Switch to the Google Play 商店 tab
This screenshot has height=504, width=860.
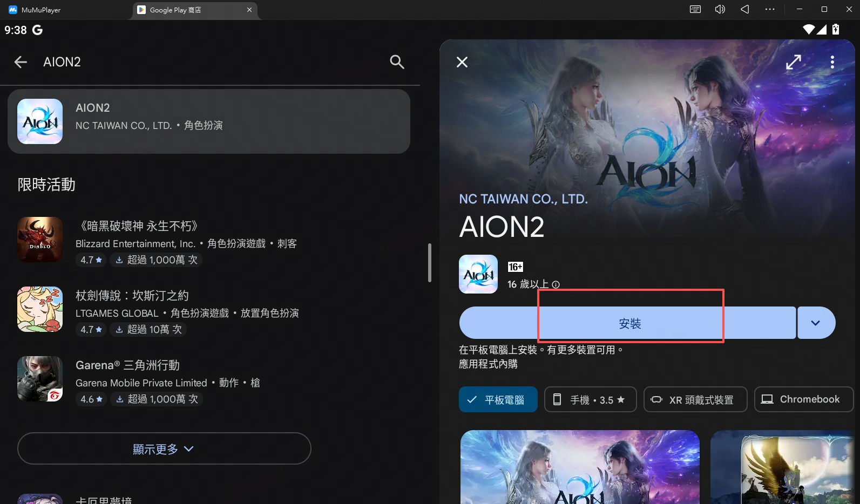[x=194, y=10]
